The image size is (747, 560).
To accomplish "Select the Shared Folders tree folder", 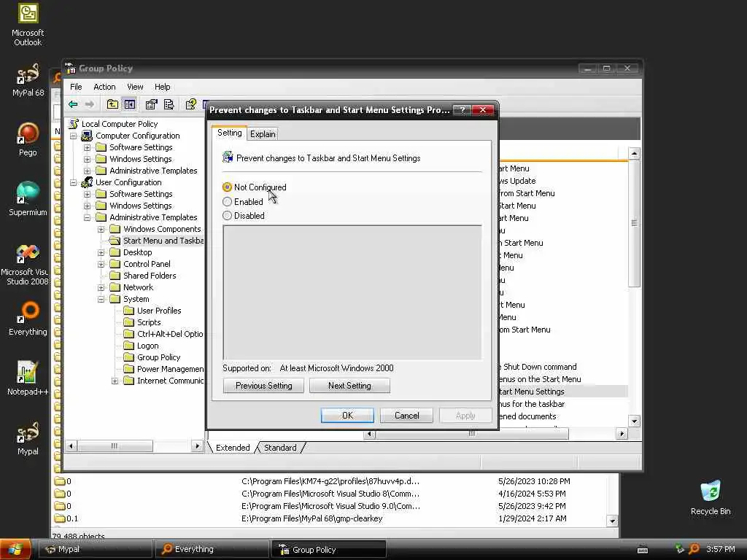I will click(x=150, y=276).
